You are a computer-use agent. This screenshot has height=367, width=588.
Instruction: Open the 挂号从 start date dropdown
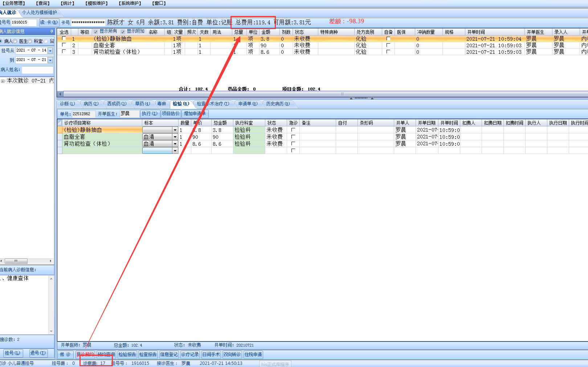pos(50,51)
